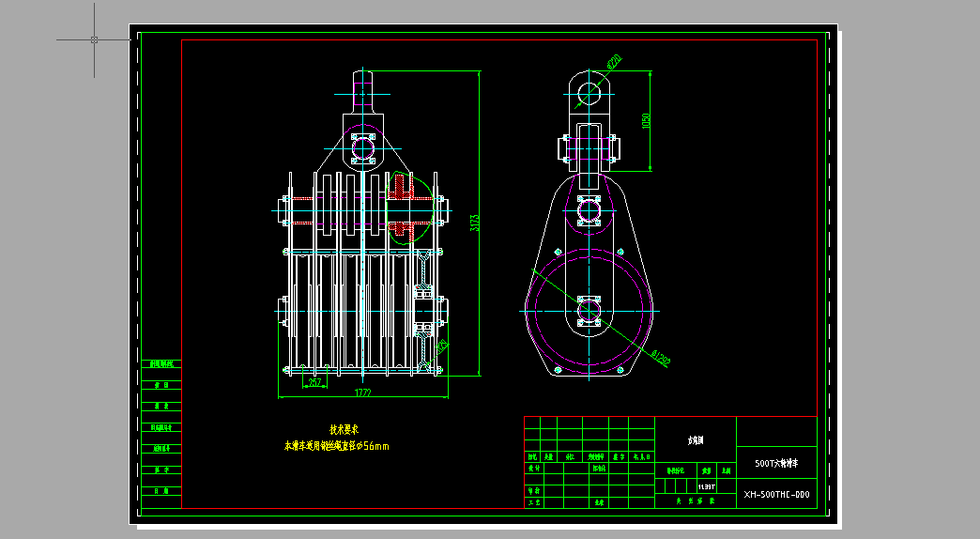Click the 11.33T weight value cell
980x539 pixels.
coord(706,486)
